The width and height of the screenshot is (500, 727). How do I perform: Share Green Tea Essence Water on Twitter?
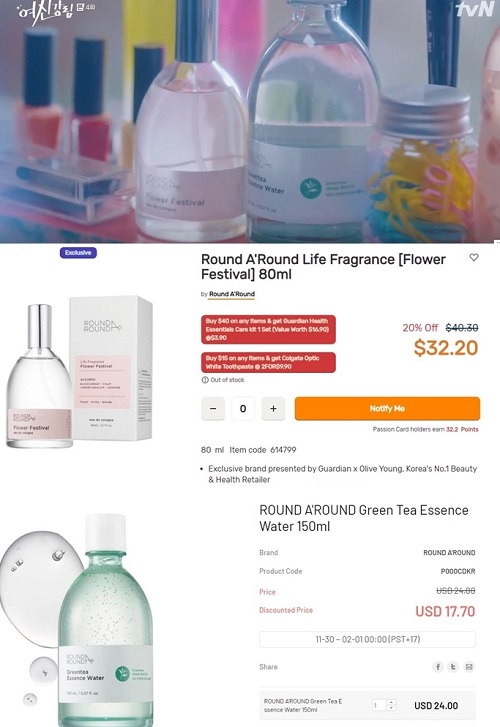[x=453, y=667]
